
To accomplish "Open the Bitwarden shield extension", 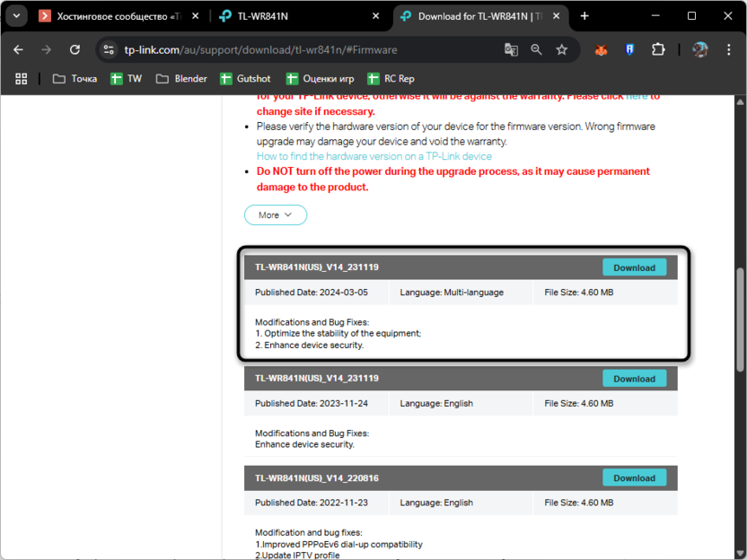I will [629, 49].
